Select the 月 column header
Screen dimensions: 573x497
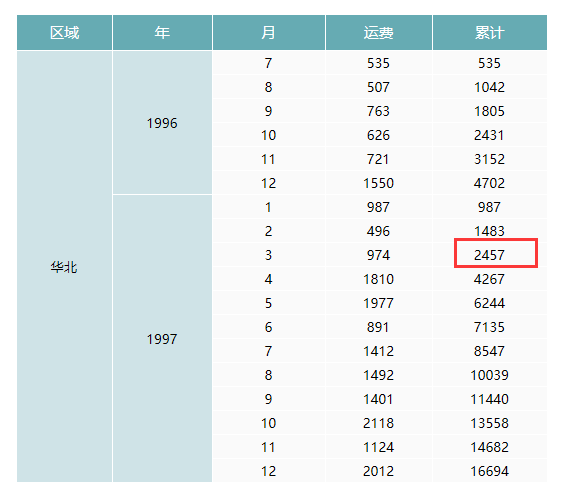coord(269,33)
